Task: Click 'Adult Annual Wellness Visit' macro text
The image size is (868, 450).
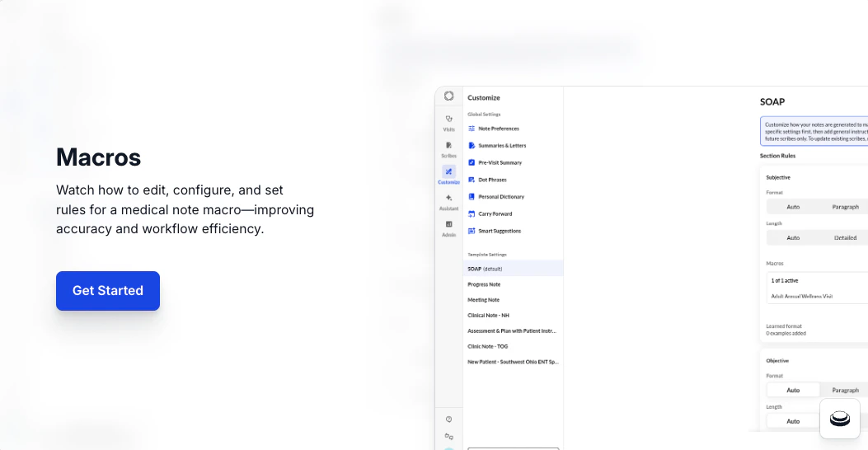Action: [x=801, y=296]
